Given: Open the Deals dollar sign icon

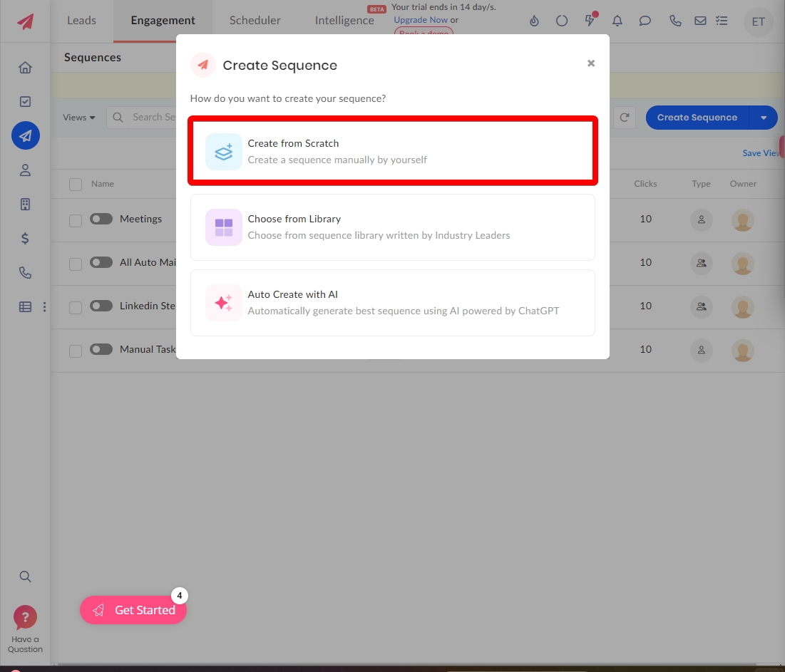Looking at the screenshot, I should click(x=25, y=239).
